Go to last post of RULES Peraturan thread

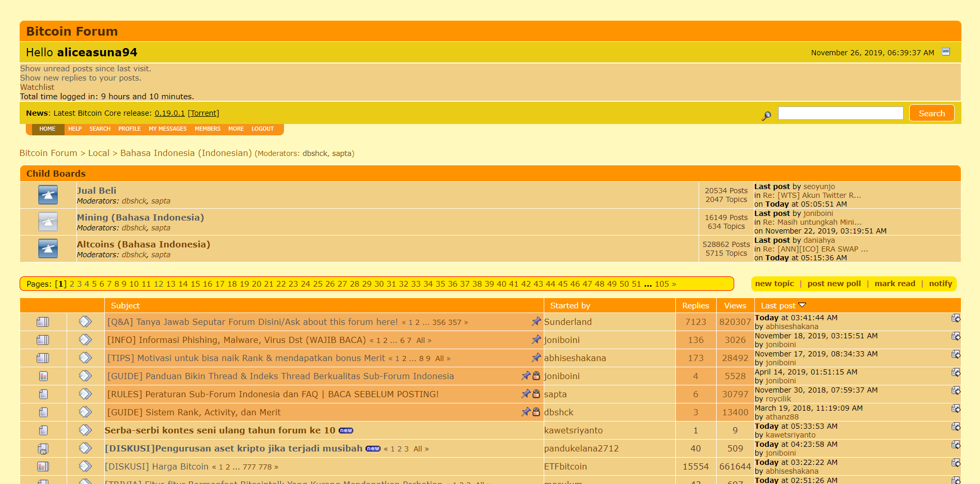956,391
